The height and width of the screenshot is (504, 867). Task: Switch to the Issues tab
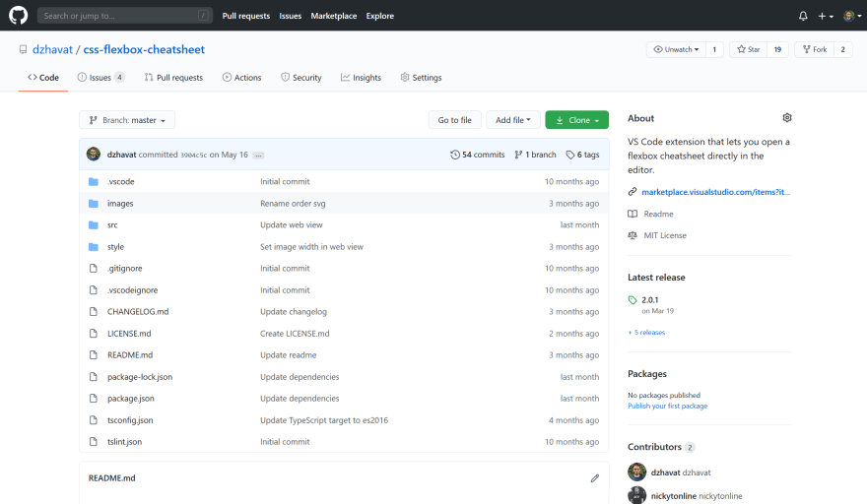100,78
